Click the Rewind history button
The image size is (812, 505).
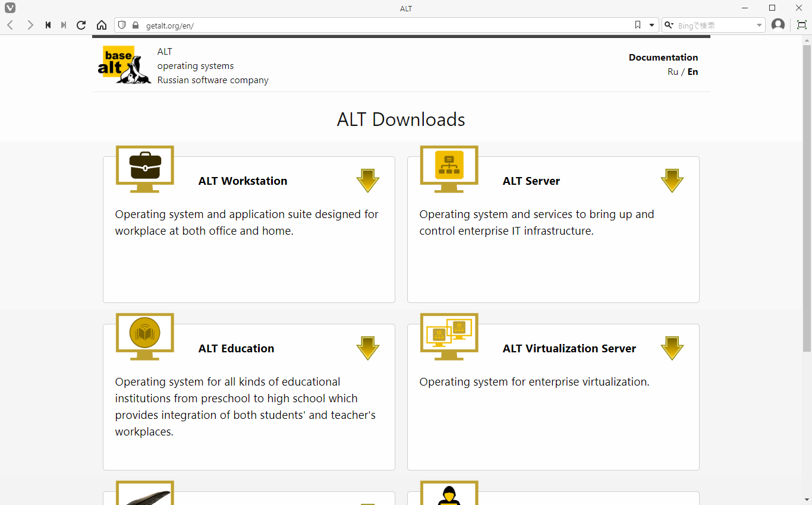[48, 25]
